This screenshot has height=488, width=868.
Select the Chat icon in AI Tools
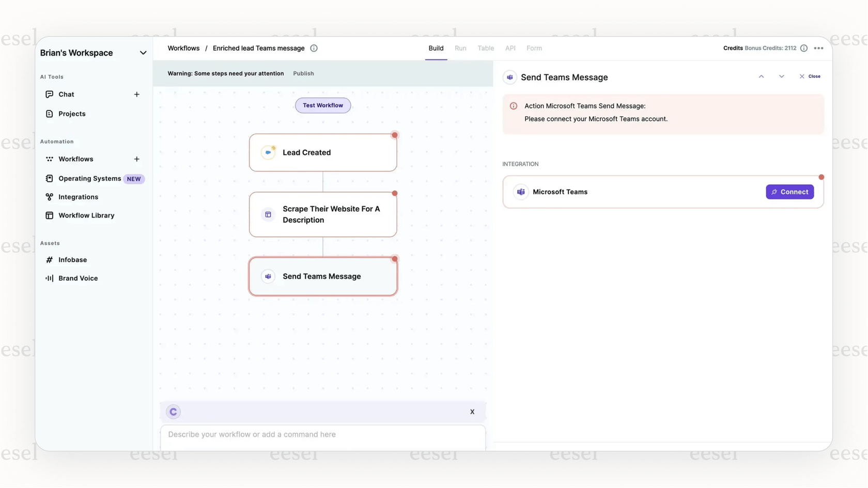tap(49, 94)
